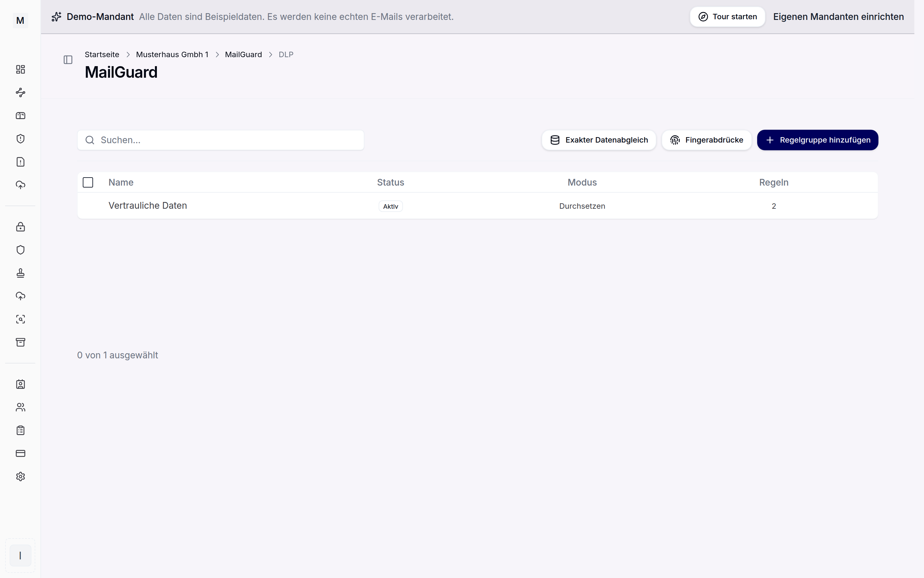Click the Demo-Mandant banner label
The image size is (924, 578).
100,17
